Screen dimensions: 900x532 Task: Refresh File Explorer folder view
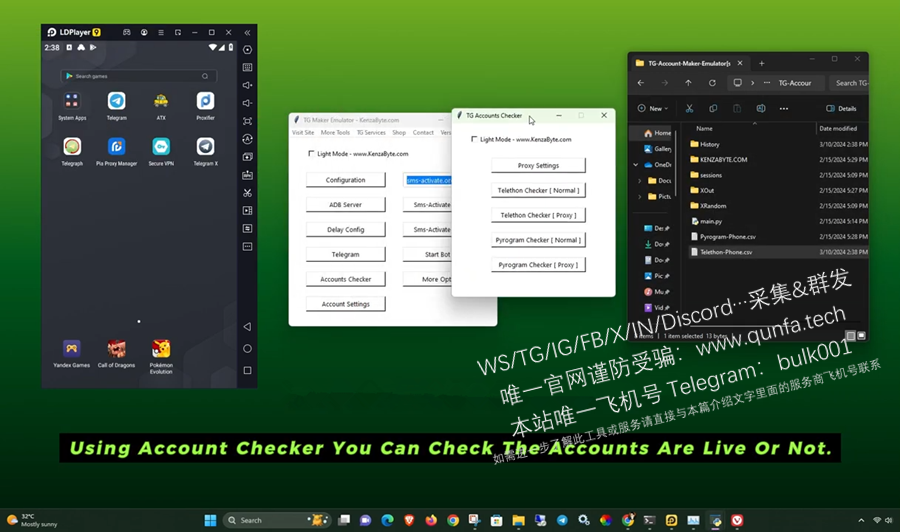pos(712,83)
